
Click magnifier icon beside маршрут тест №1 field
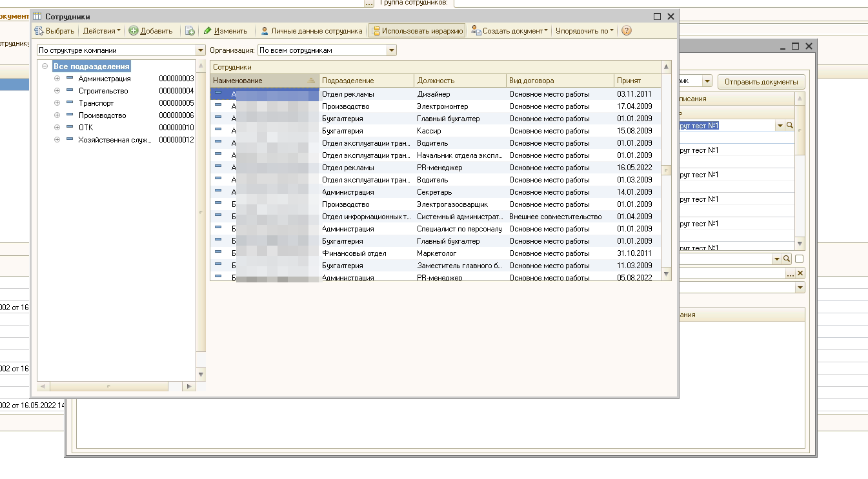click(789, 126)
